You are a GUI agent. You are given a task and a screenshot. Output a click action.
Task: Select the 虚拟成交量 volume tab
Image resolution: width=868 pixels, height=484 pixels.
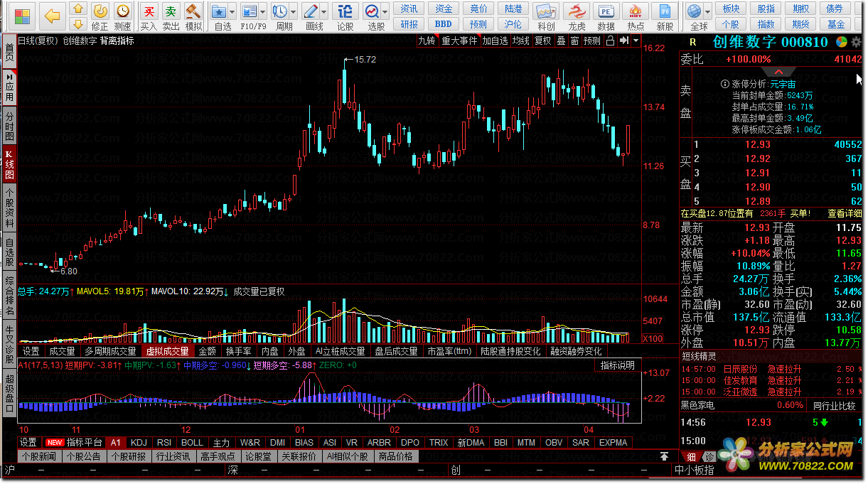tap(168, 351)
